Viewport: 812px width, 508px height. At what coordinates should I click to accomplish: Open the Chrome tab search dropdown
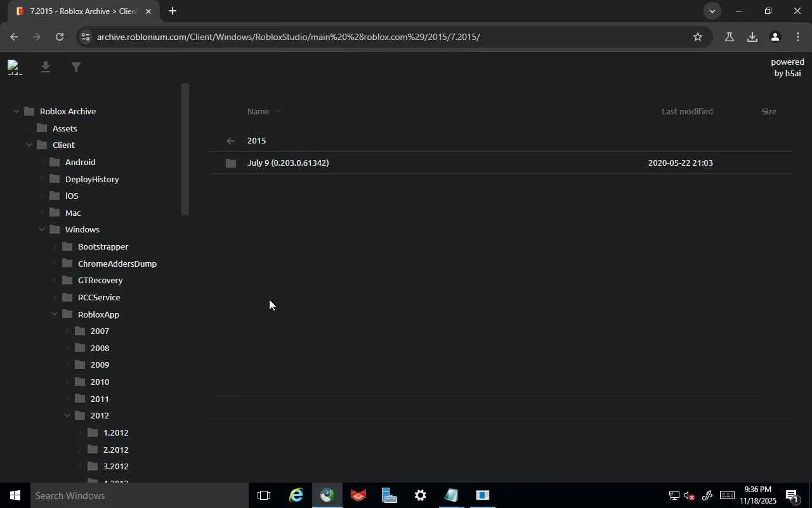point(712,11)
